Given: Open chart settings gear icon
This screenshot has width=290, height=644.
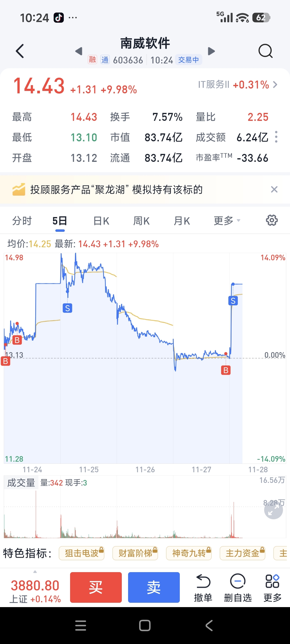Looking at the screenshot, I should [271, 220].
